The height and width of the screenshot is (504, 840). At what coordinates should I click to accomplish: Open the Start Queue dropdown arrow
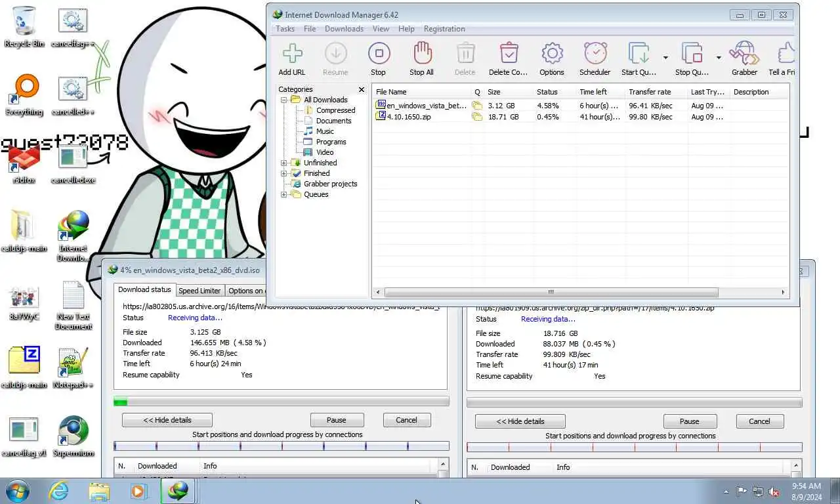tap(665, 58)
